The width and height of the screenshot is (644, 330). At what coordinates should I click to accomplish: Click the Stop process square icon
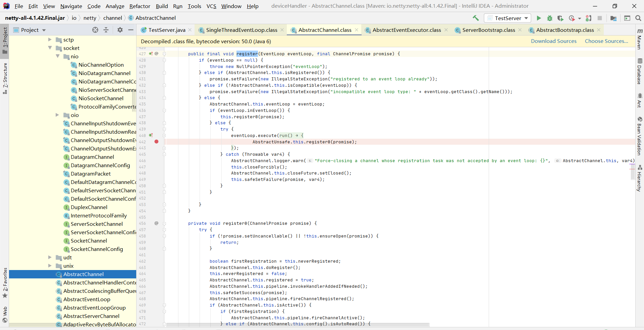click(x=600, y=18)
